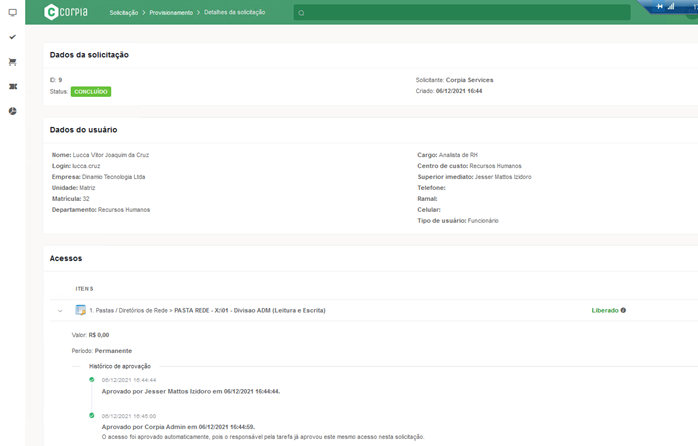698x446 pixels.
Task: Click first green approval marker in history
Action: point(92,380)
